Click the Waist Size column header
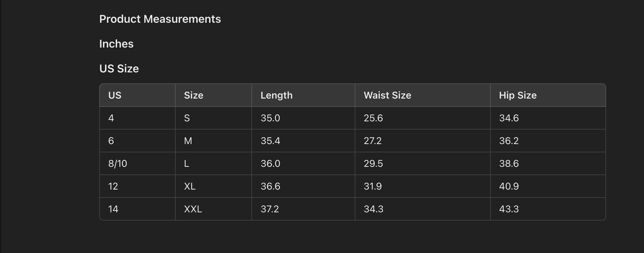 [x=387, y=95]
